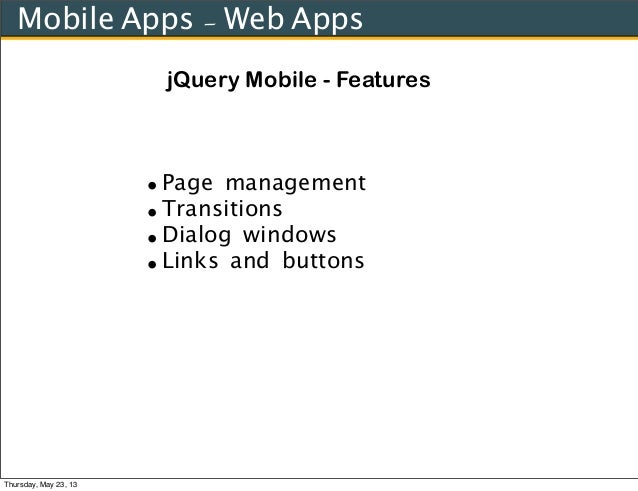The height and width of the screenshot is (491, 638).
Task: Click the 'Page management' bullet
Action: pyautogui.click(x=264, y=183)
